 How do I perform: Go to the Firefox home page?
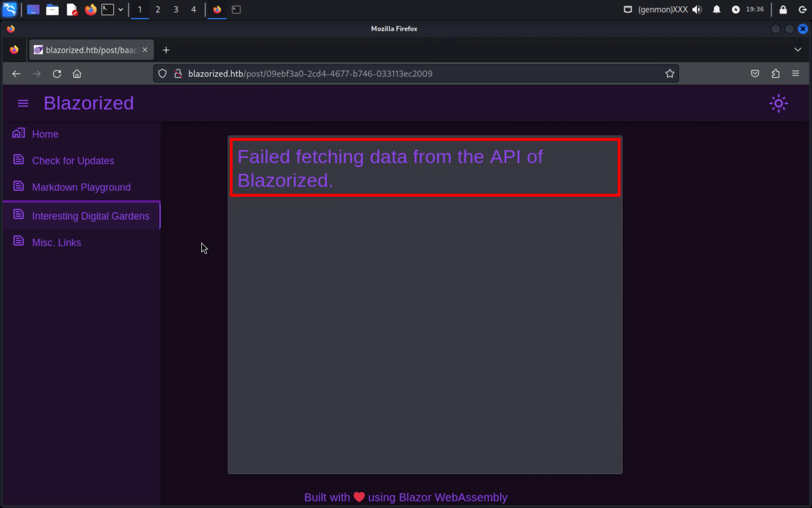click(77, 74)
